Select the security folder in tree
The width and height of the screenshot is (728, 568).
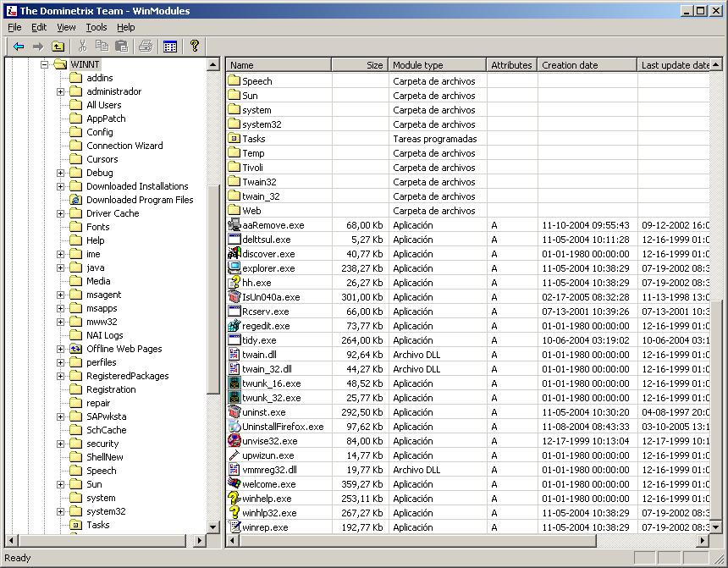[x=102, y=444]
